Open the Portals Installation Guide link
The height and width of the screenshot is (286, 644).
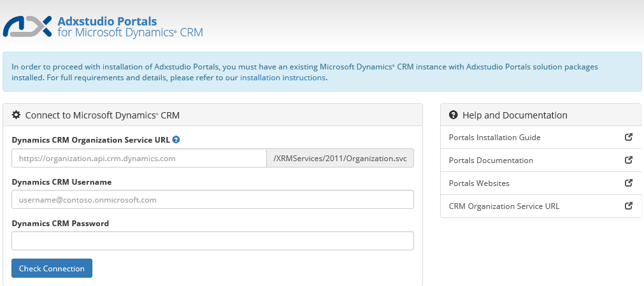tap(494, 138)
